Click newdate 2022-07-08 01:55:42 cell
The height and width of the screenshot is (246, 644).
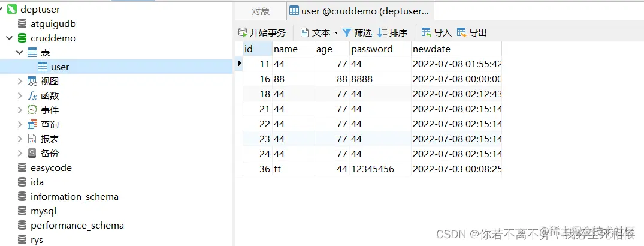pyautogui.click(x=456, y=64)
